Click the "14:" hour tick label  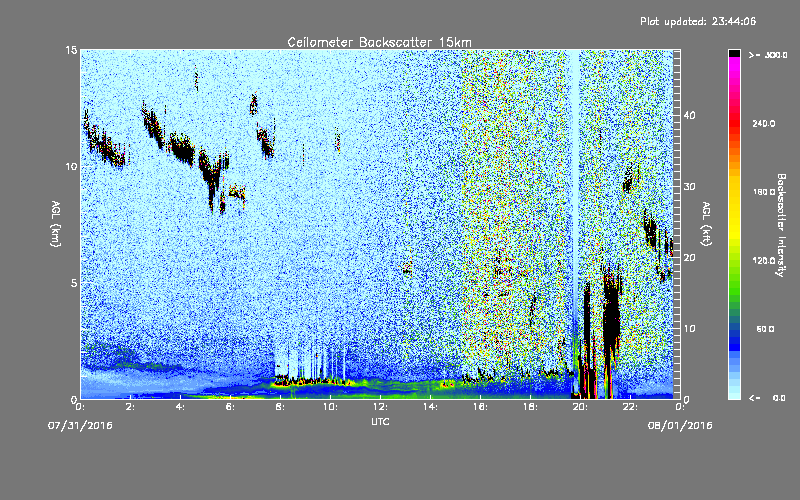coord(431,407)
